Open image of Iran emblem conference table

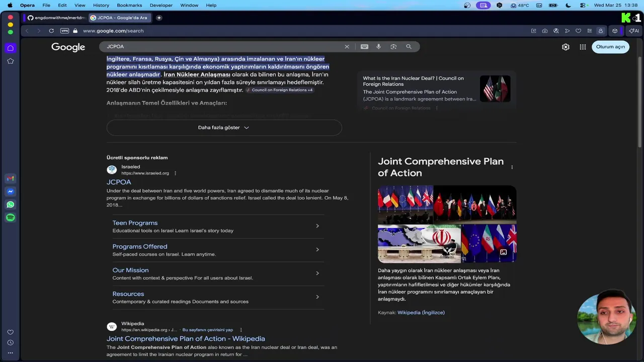pyautogui.click(x=419, y=243)
